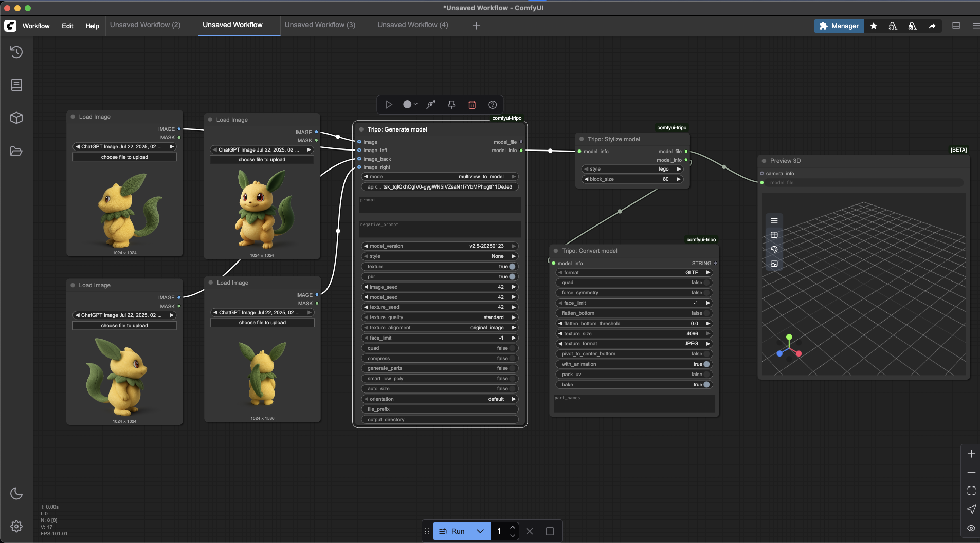The width and height of the screenshot is (980, 543).
Task: Toggle the bottom panel icon
Action: point(956,26)
